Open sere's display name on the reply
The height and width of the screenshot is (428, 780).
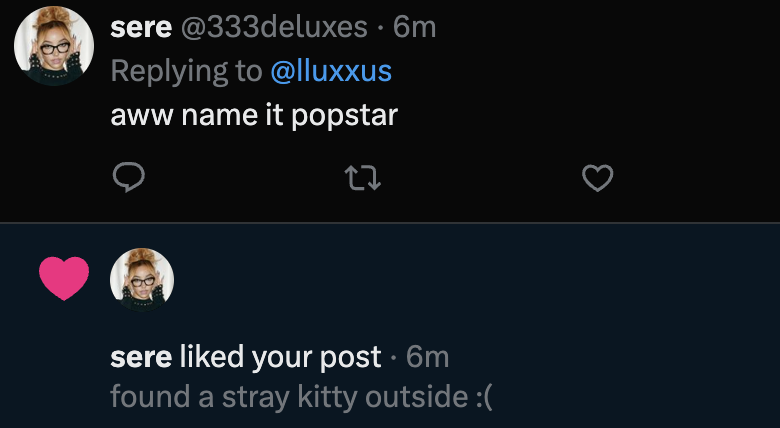point(141,27)
